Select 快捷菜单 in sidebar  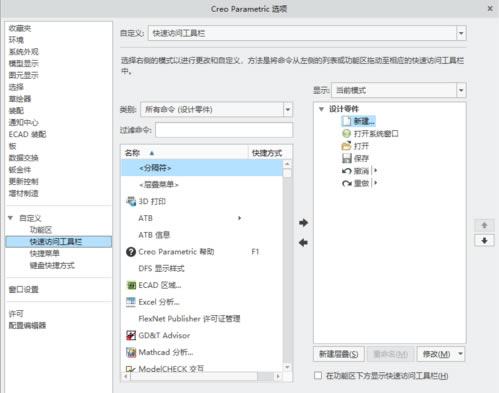pos(45,254)
